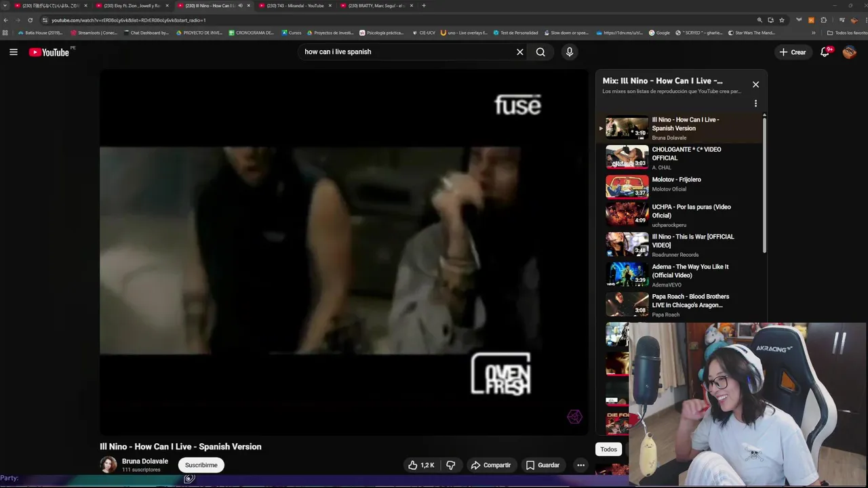
Task: Close the Mix playlist panel
Action: tap(755, 85)
